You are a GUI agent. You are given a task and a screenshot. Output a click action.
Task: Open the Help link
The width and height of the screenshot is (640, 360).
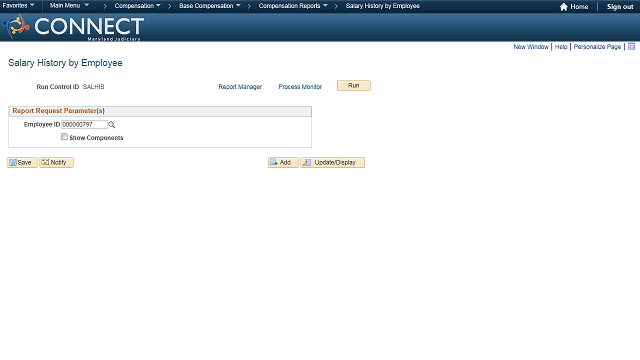[x=561, y=47]
